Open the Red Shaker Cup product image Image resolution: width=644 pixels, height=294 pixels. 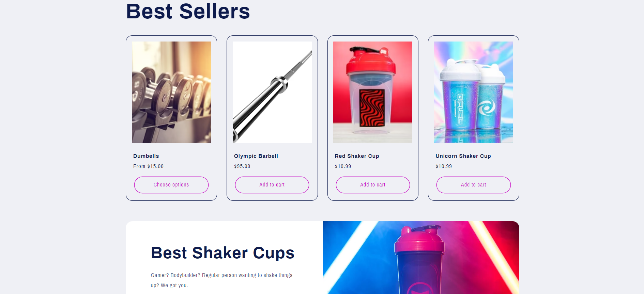click(x=373, y=92)
